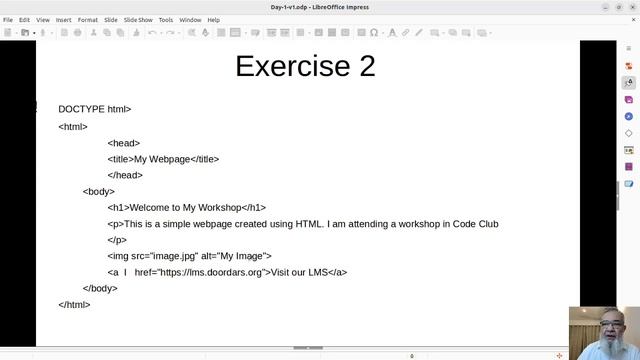Viewport: 640px width, 360px height.
Task: Open the Slide menu
Action: point(111,20)
